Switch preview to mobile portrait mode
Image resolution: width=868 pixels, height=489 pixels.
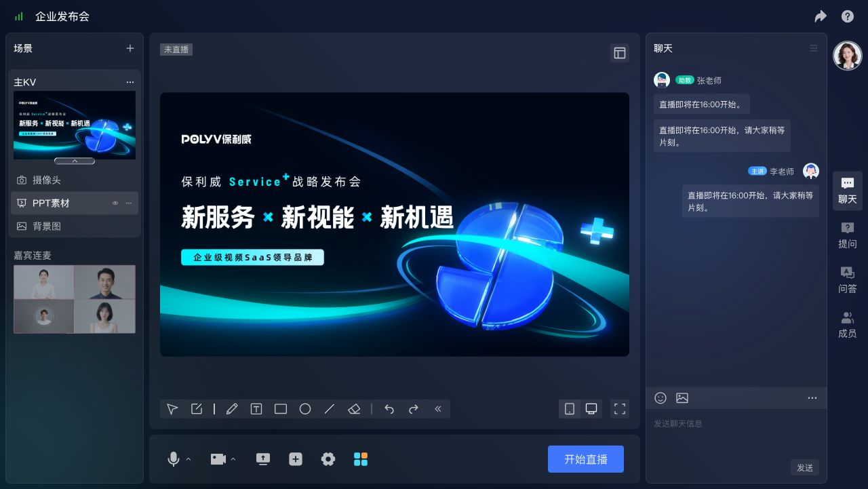pos(569,409)
